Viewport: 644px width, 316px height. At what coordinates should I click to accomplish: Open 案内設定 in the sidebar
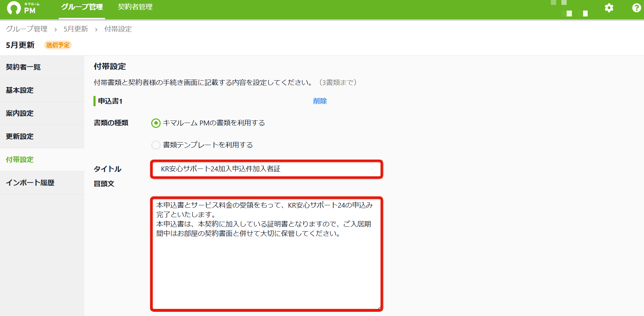(x=42, y=113)
